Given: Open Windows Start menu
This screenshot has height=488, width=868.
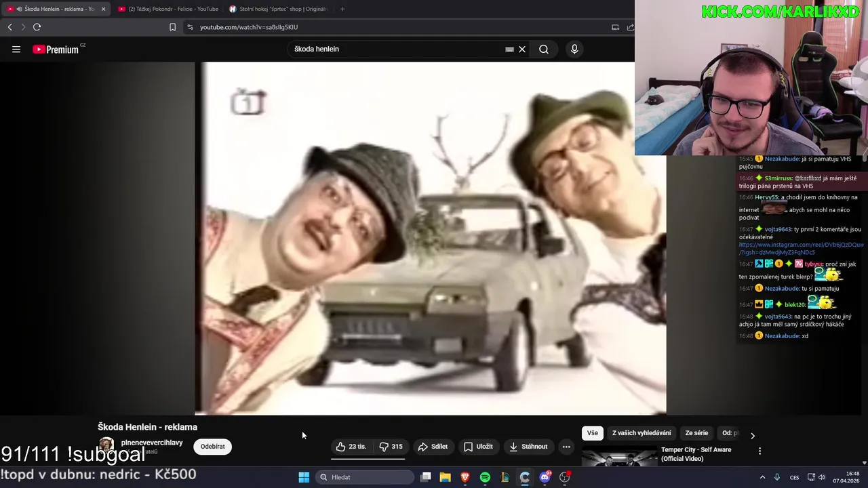Looking at the screenshot, I should click(304, 477).
